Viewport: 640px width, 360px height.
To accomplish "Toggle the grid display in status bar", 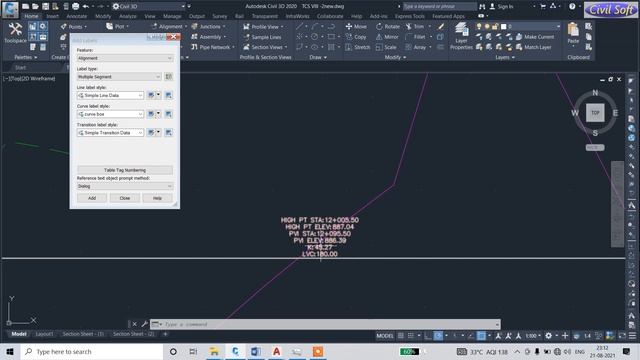I will pos(401,336).
